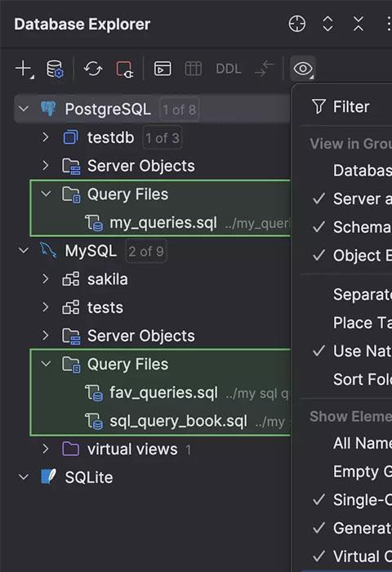Click the New plus icon in toolbar
Image resolution: width=392 pixels, height=572 pixels.
click(x=24, y=69)
